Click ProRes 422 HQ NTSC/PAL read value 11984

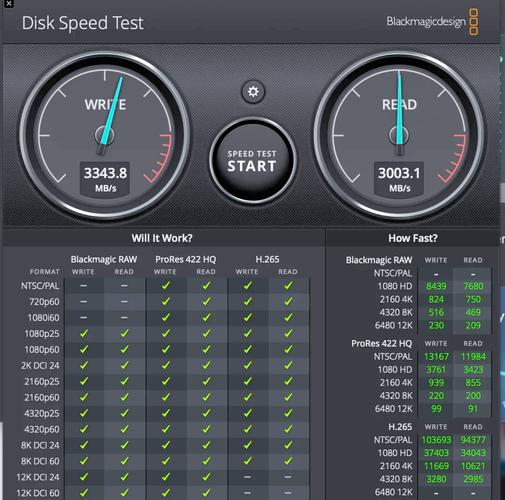[x=473, y=356]
